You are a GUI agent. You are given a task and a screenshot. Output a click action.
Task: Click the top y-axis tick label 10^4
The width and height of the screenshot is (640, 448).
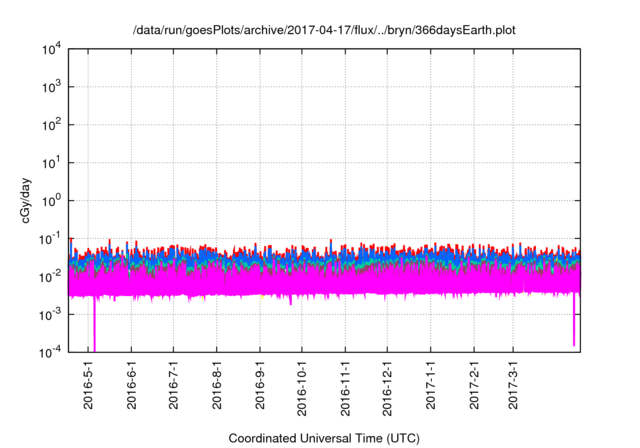pyautogui.click(x=51, y=49)
